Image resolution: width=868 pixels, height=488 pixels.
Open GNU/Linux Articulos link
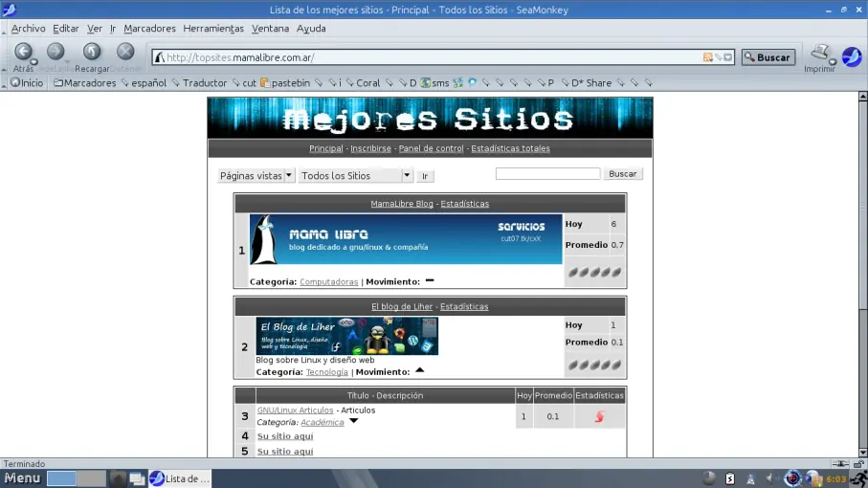(295, 410)
